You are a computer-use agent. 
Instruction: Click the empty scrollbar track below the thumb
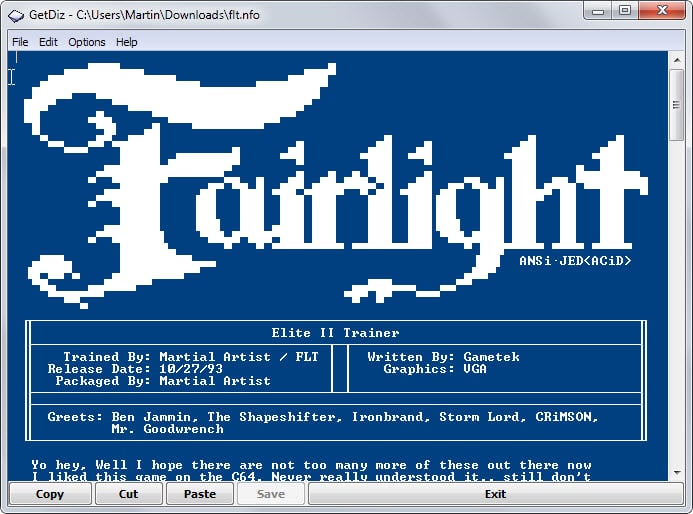coord(676,300)
